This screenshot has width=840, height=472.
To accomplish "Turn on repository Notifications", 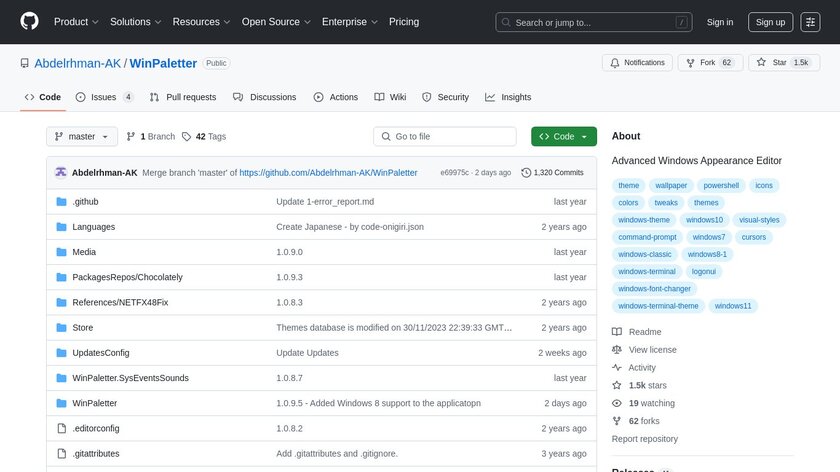I will (x=637, y=63).
